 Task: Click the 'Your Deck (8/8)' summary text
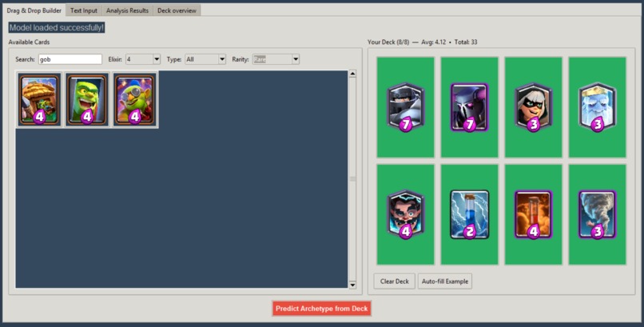(x=422, y=42)
